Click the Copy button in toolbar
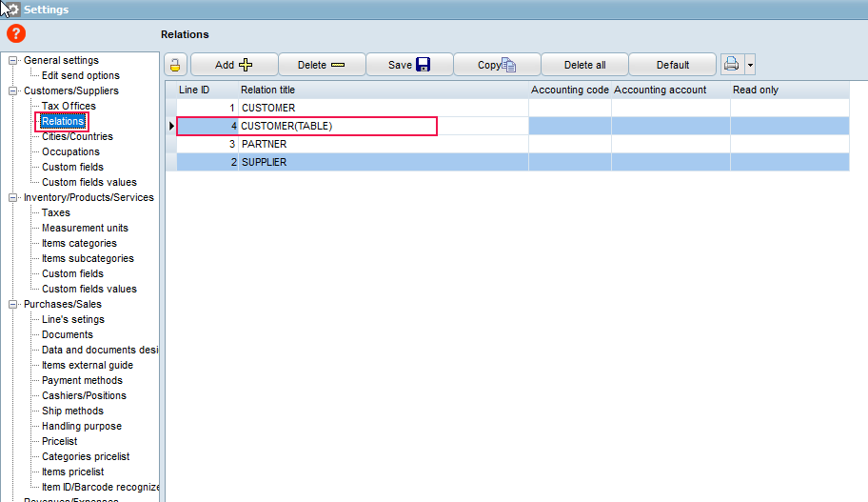The width and height of the screenshot is (868, 502). click(496, 65)
